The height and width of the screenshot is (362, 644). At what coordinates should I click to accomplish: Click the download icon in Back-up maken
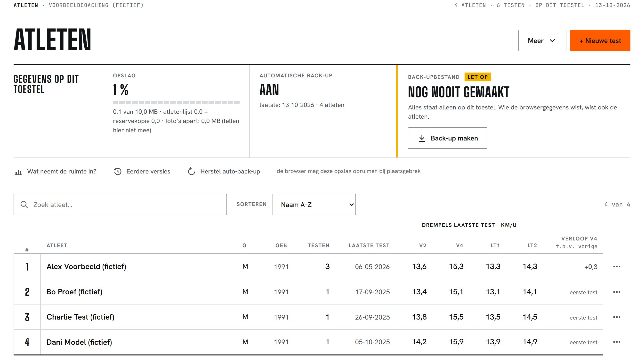pos(422,138)
